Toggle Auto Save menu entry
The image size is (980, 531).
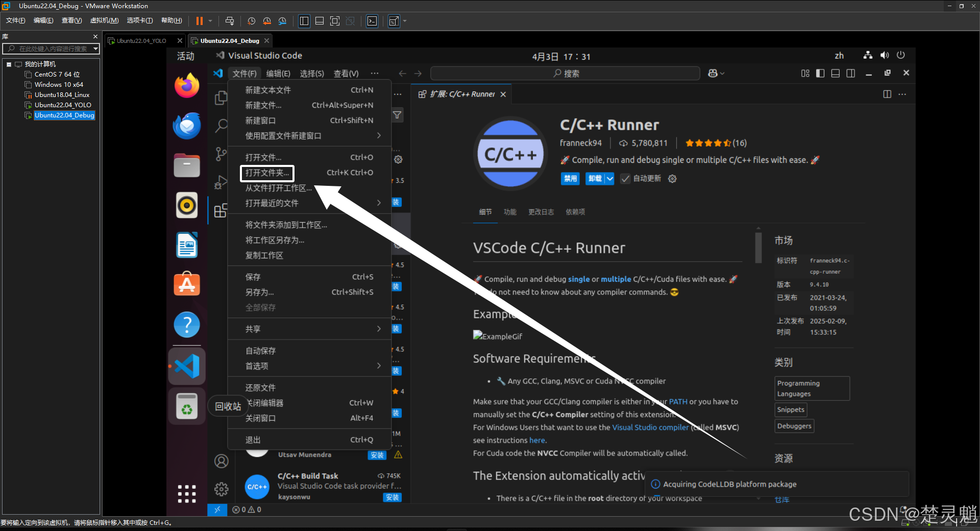(x=309, y=351)
